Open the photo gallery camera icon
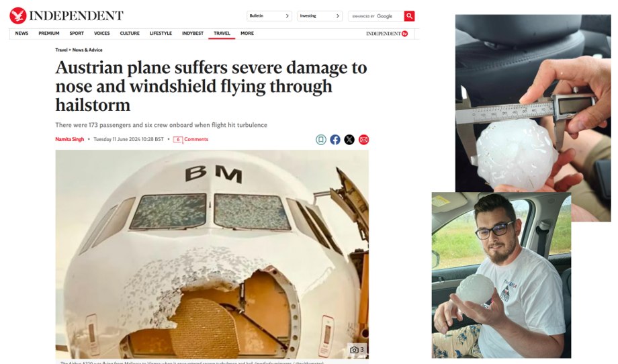Image resolution: width=618 pixels, height=364 pixels. coord(354,349)
